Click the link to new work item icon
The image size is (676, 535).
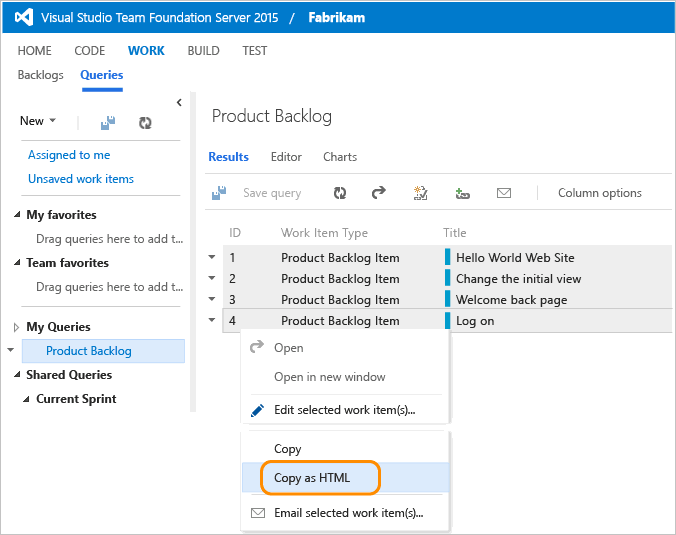point(462,193)
